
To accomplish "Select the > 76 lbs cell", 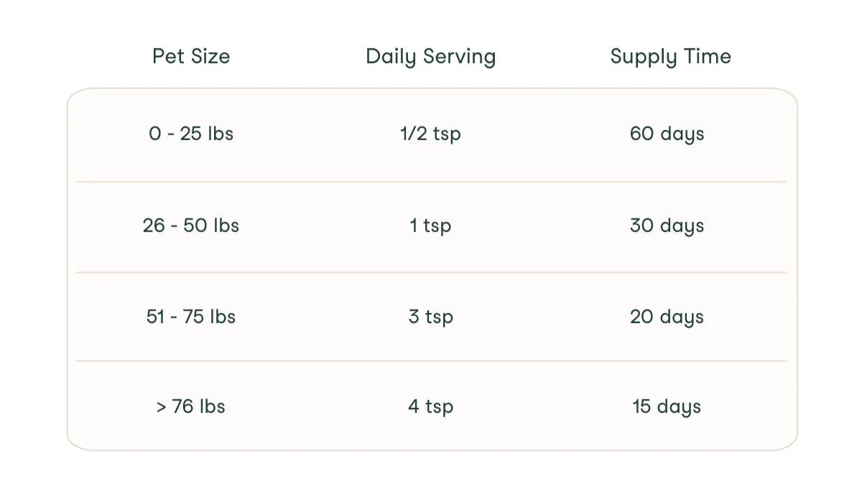I will pyautogui.click(x=191, y=406).
